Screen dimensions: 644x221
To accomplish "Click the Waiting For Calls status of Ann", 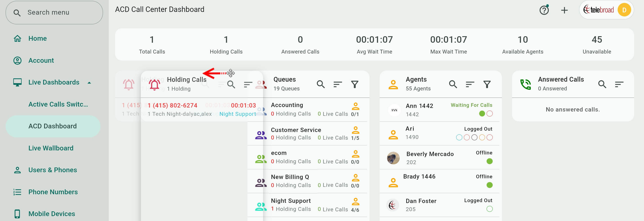I will [472, 105].
